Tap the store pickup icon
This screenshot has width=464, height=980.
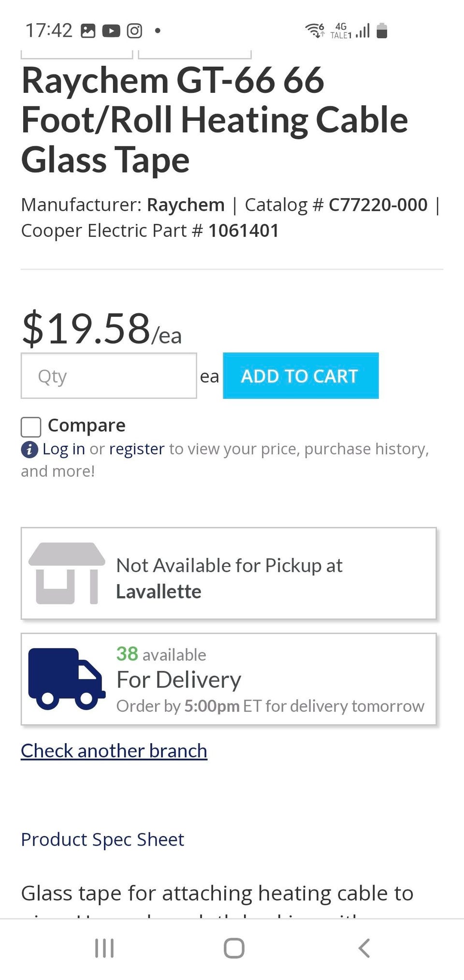pyautogui.click(x=67, y=573)
